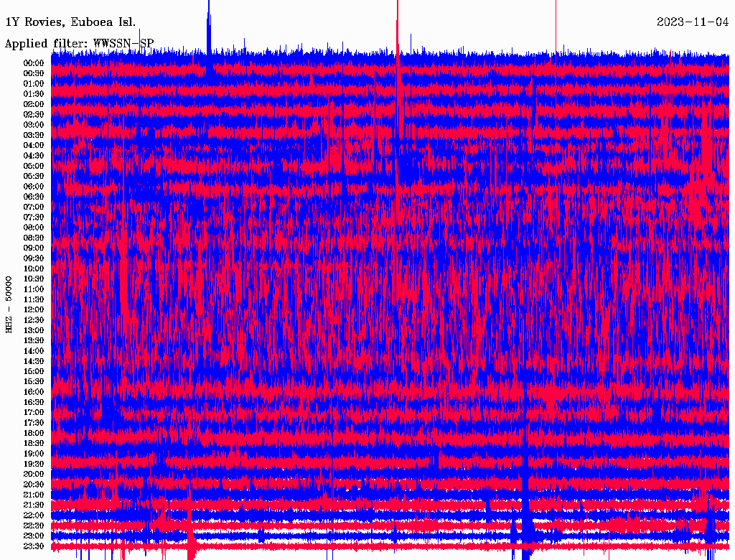
Task: Pick the 05:00 time row label
Action: 34,166
